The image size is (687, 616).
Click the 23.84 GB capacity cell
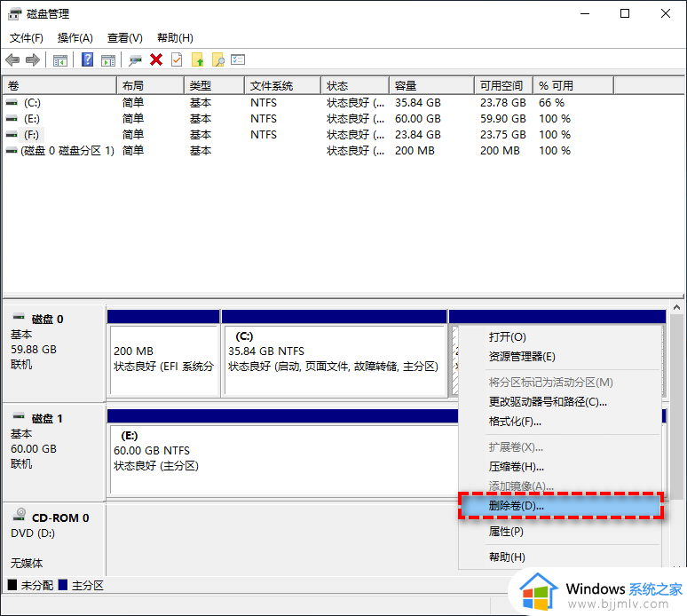tap(418, 135)
